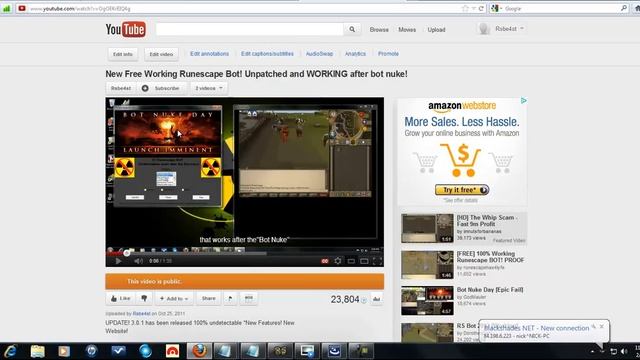Viewport: 640px width, 360px height.
Task: Click the Edit video button
Action: pos(161,54)
